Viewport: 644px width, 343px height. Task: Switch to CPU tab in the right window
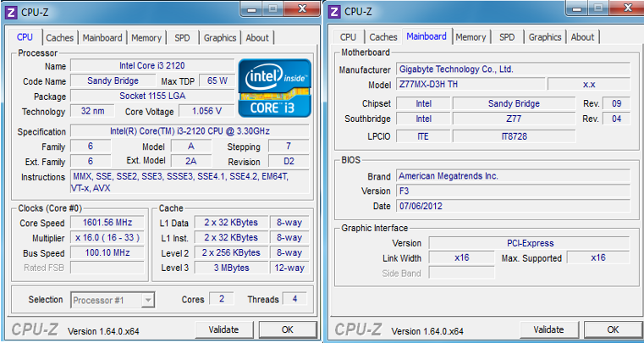click(x=348, y=37)
